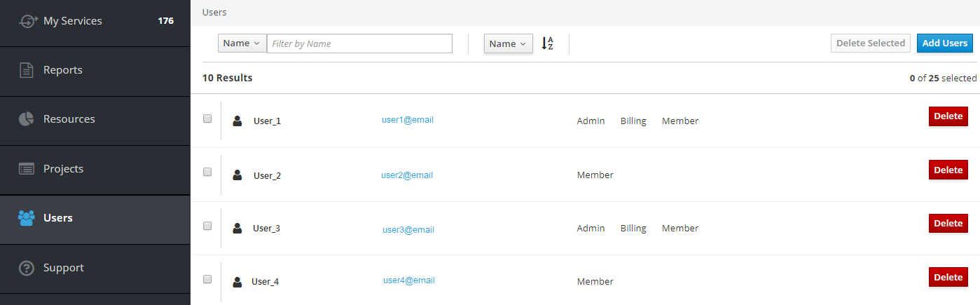Expand the Name sort-by dropdown
The width and height of the screenshot is (980, 305).
point(508,43)
